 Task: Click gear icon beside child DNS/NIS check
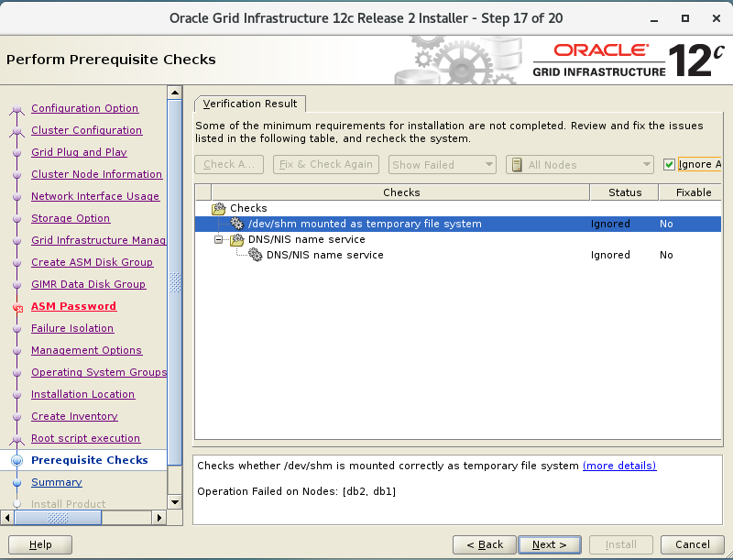256,255
